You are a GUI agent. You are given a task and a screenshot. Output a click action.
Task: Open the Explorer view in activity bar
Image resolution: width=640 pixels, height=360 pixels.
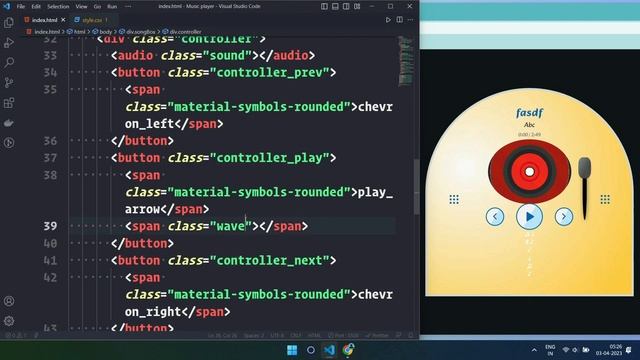click(x=9, y=22)
